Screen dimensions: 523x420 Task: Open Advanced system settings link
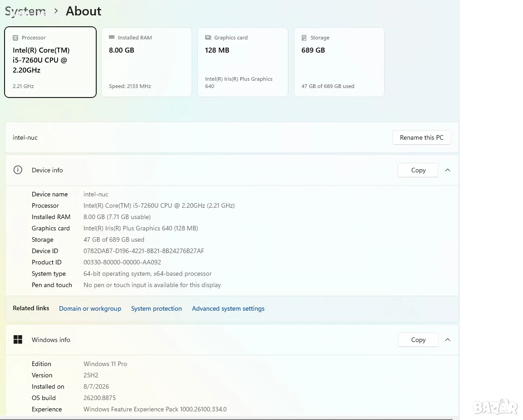pyautogui.click(x=228, y=309)
